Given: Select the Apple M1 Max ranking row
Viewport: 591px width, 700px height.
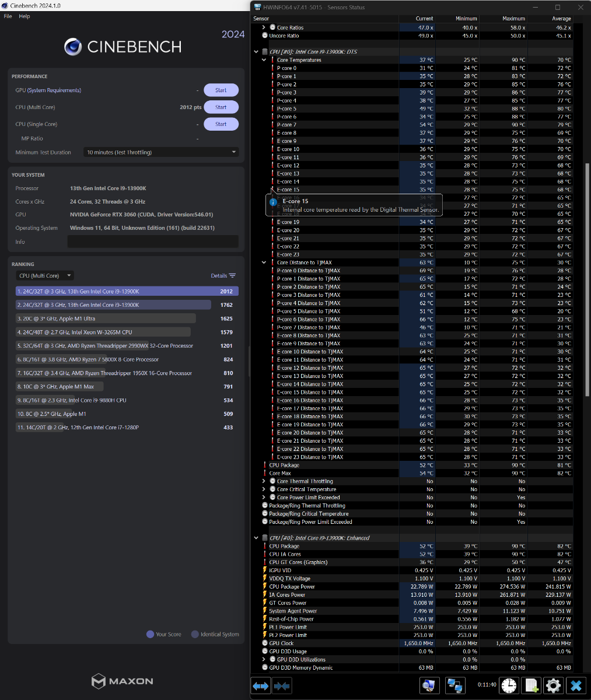Looking at the screenshot, I should [x=127, y=387].
